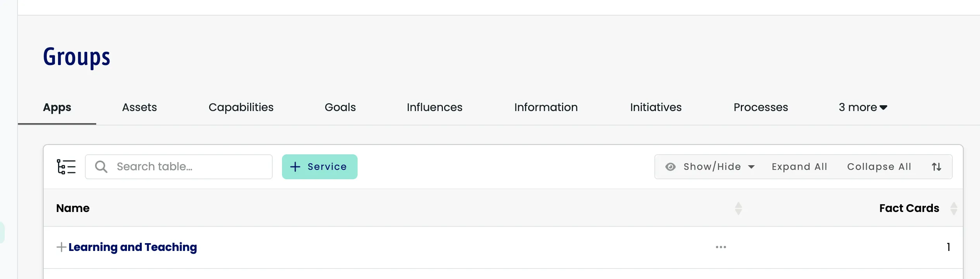Switch to the Goals tab
The height and width of the screenshot is (279, 980).
(x=340, y=107)
